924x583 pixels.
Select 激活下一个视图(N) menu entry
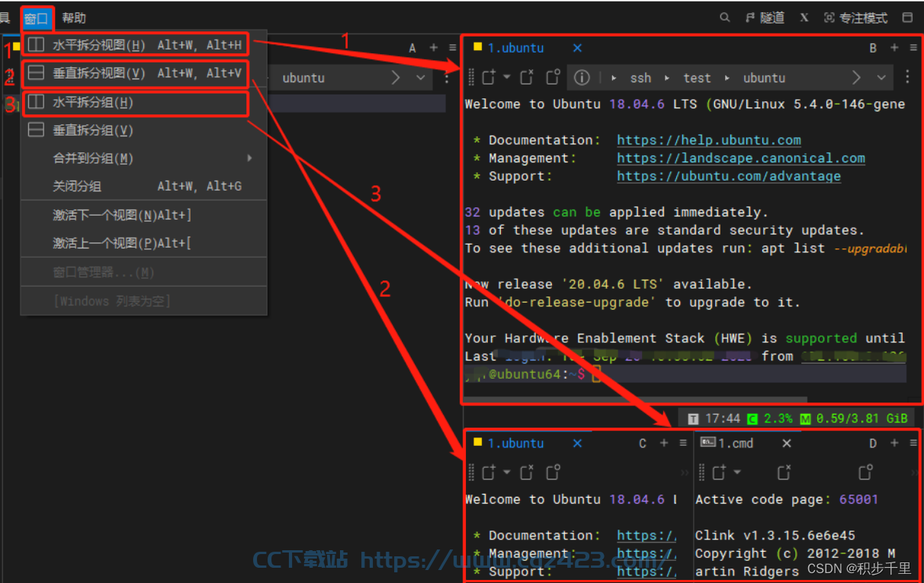[x=143, y=216]
